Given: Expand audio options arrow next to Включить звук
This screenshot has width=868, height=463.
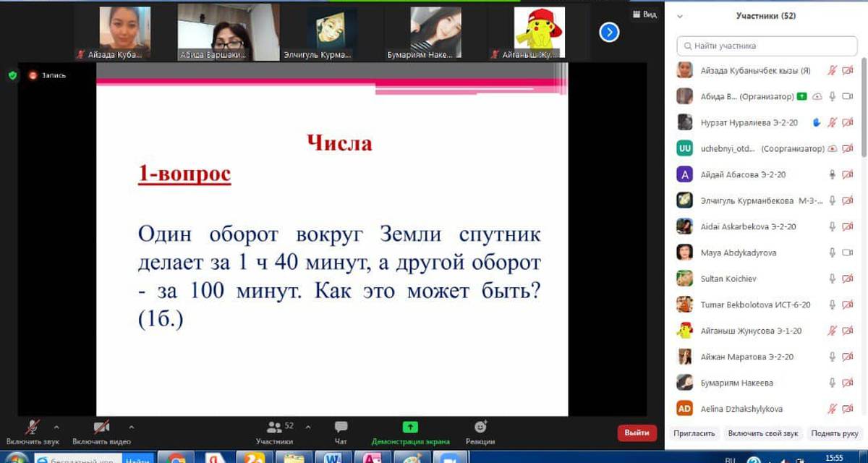Looking at the screenshot, I should point(56,427).
